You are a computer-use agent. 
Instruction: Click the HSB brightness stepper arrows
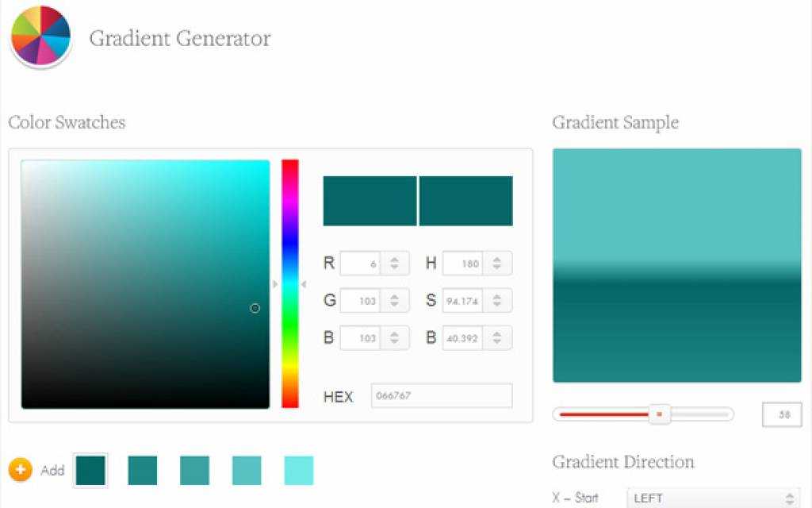click(497, 338)
